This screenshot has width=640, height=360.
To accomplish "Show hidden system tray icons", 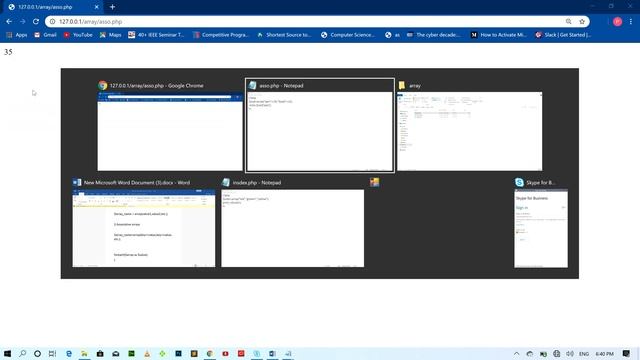I will coord(517,353).
